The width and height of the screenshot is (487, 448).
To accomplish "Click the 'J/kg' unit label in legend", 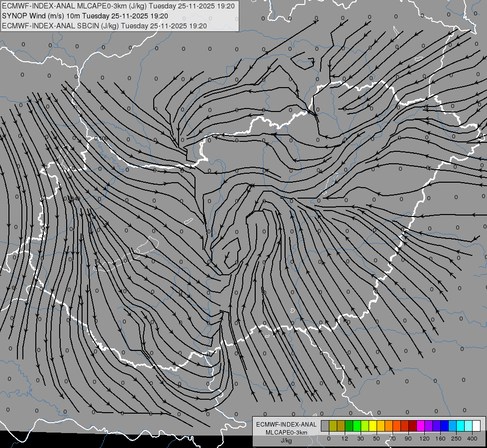I will pos(287,441).
